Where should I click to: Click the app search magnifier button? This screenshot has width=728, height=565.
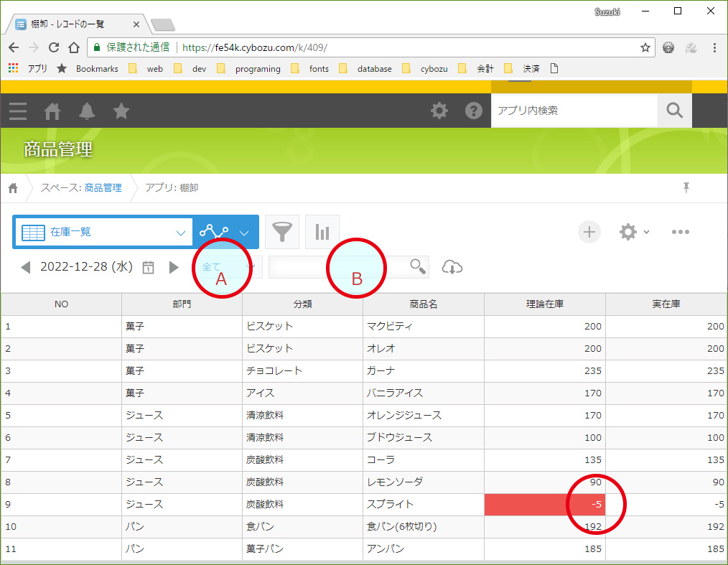click(675, 111)
